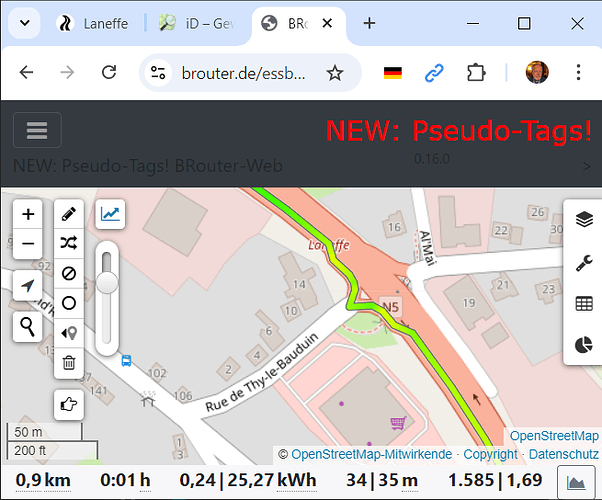Click the route opacity slider handle
The width and height of the screenshot is (602, 500).
tap(107, 284)
